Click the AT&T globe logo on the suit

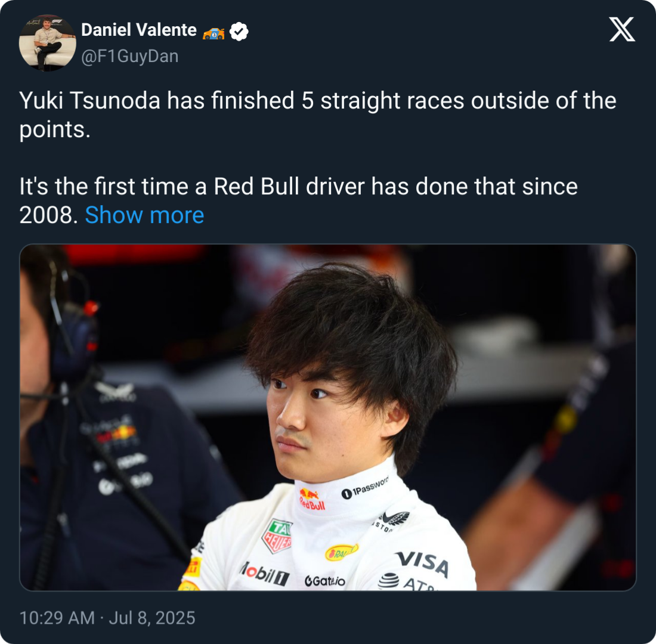point(388,580)
